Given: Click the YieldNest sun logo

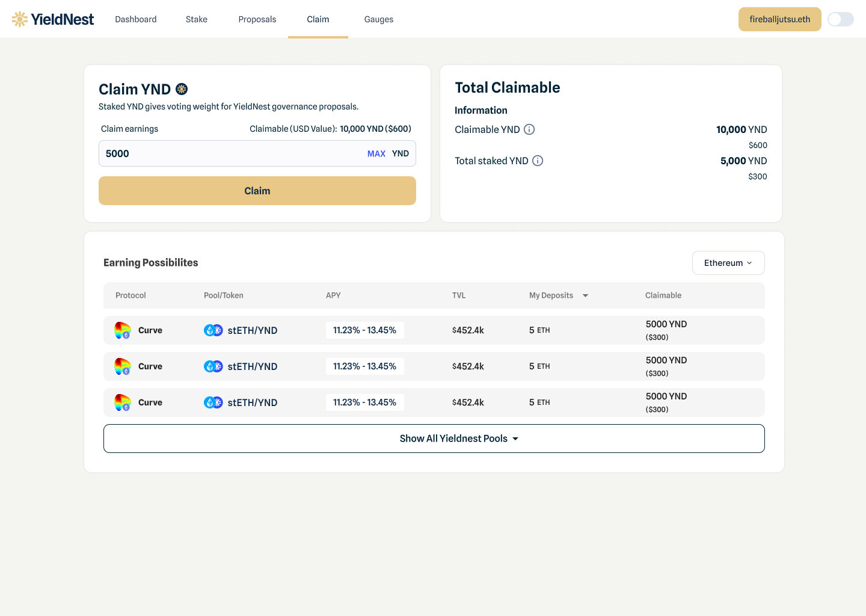Looking at the screenshot, I should pyautogui.click(x=20, y=19).
